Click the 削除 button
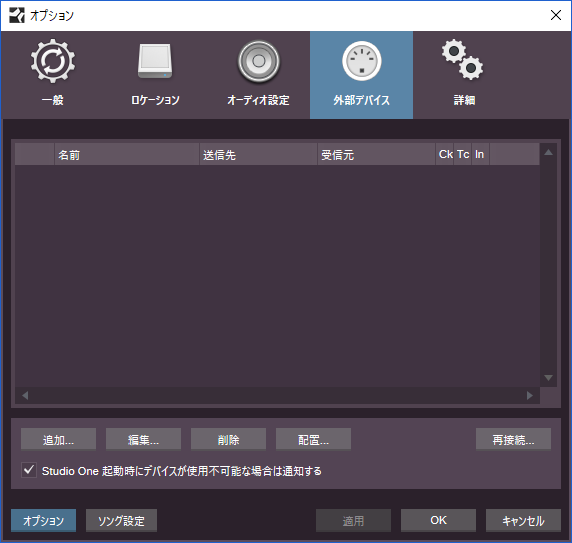The width and height of the screenshot is (572, 543). coord(228,439)
